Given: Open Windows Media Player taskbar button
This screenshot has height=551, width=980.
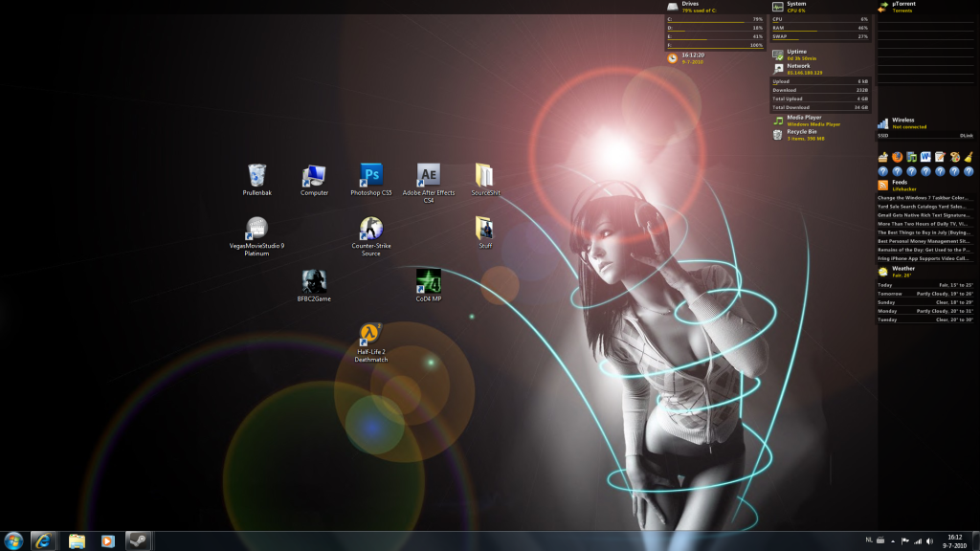Looking at the screenshot, I should (x=107, y=541).
